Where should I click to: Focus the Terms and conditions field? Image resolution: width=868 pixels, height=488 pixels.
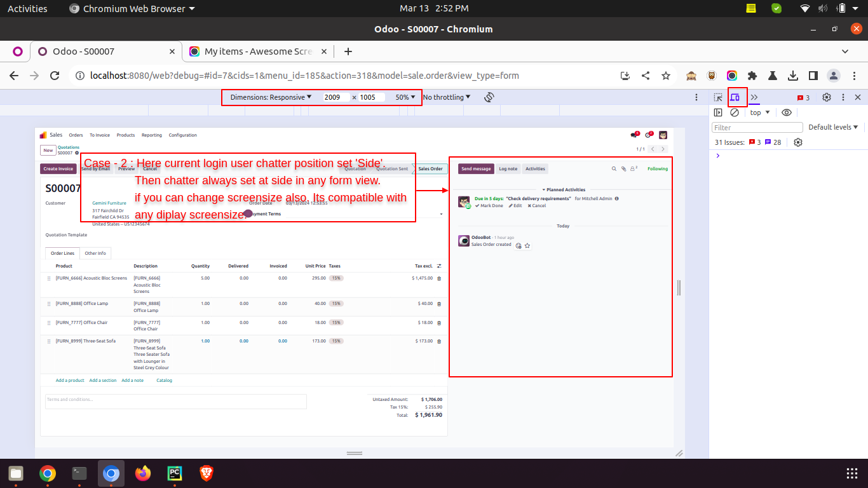tap(176, 402)
